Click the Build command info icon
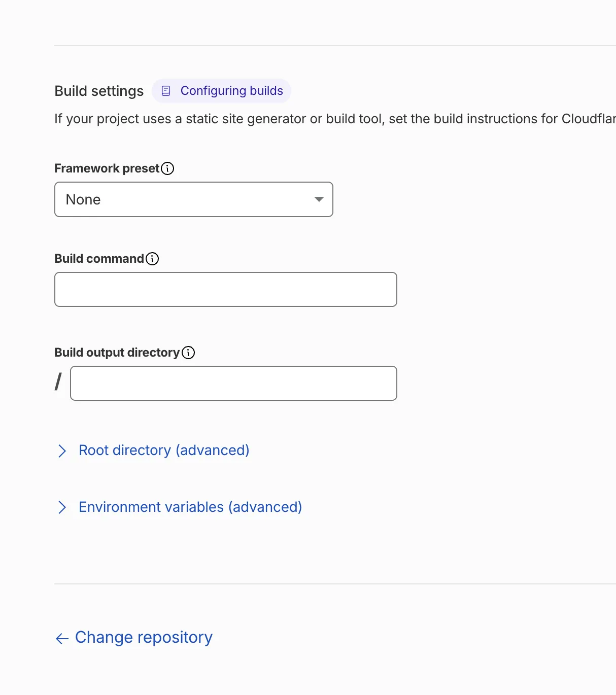The image size is (616, 695). (x=152, y=259)
